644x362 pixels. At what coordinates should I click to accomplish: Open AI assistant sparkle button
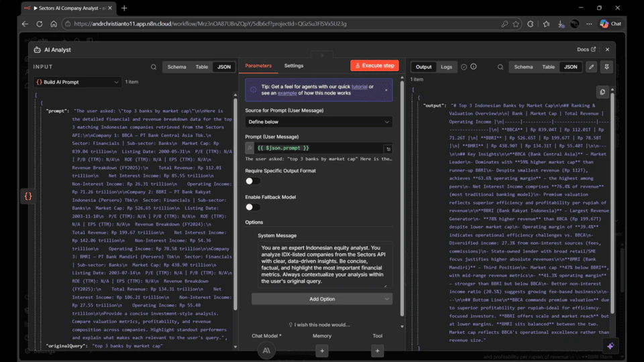(x=610, y=346)
